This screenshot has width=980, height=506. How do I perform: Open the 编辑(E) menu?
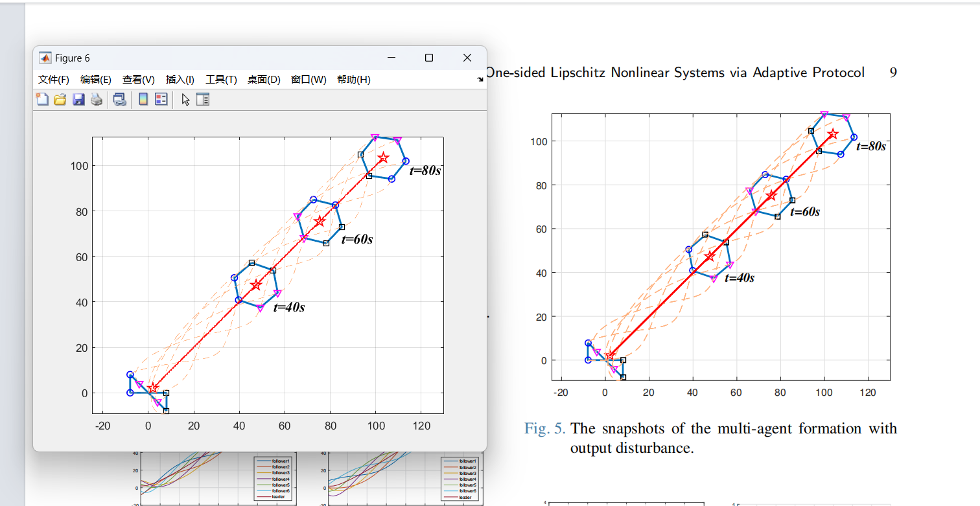(96, 80)
